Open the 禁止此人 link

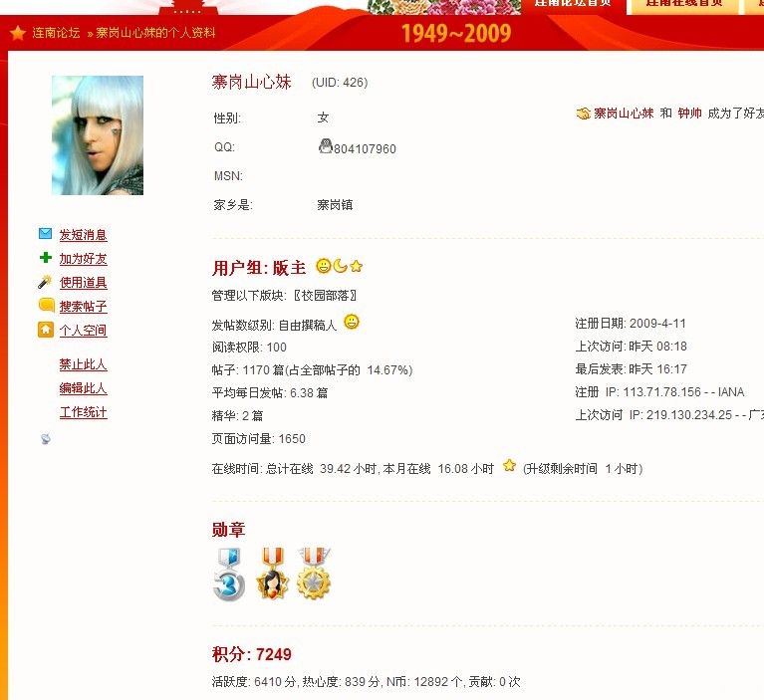(83, 364)
